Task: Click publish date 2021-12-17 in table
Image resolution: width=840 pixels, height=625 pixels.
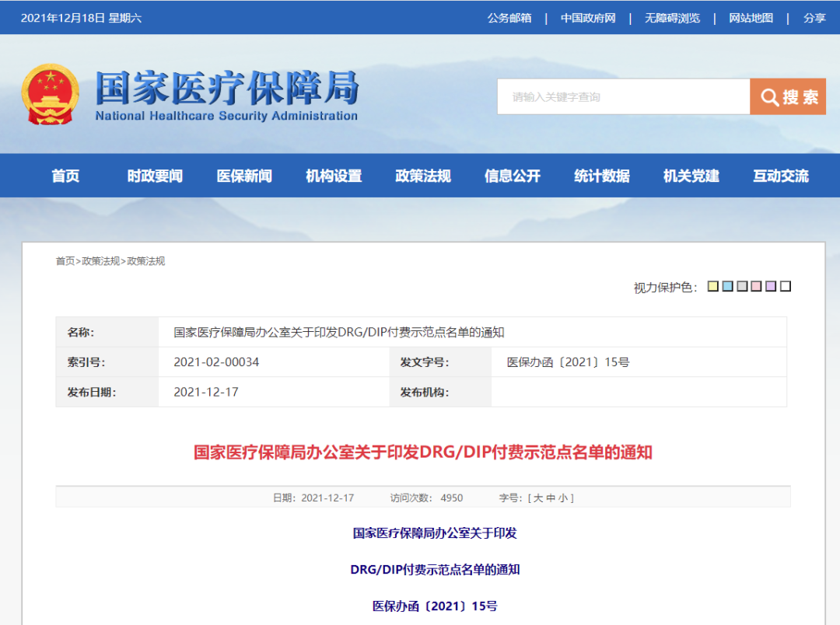Action: coord(205,392)
